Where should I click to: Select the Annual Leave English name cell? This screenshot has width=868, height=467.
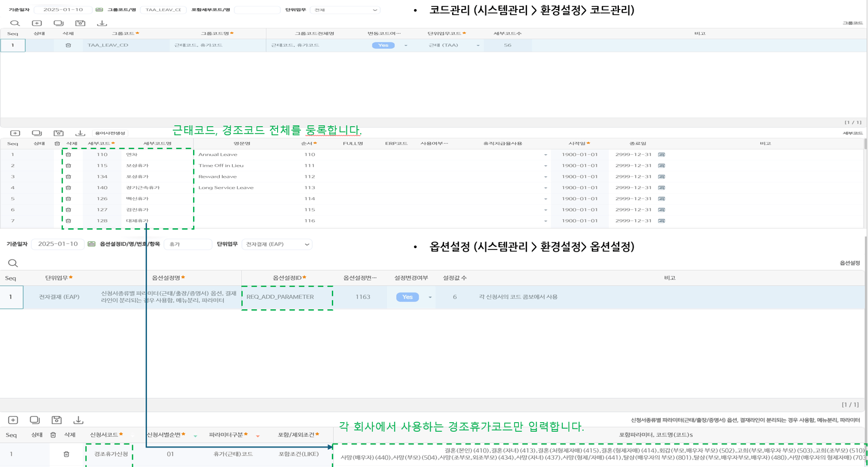click(242, 155)
